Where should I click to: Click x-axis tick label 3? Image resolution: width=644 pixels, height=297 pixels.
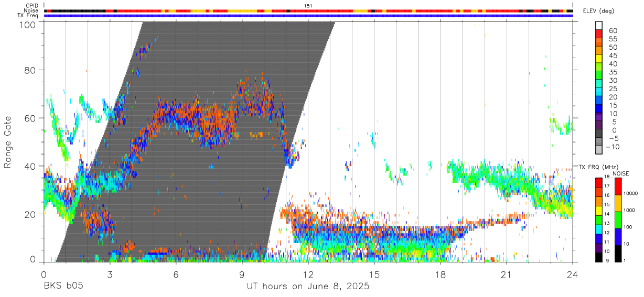point(110,274)
